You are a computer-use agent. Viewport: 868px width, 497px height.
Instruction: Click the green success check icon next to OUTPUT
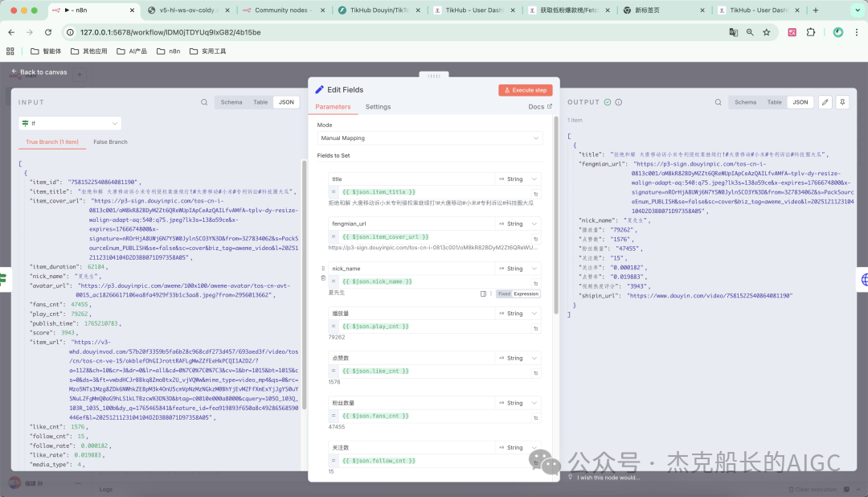coord(608,102)
